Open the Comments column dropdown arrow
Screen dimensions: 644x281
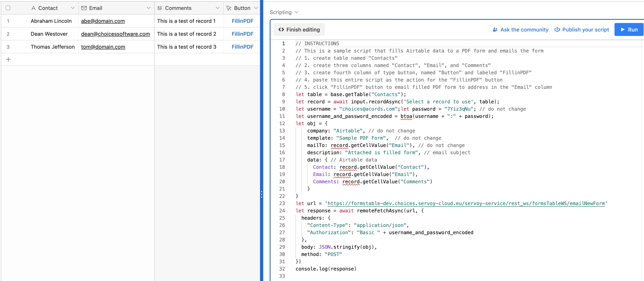pyautogui.click(x=217, y=8)
